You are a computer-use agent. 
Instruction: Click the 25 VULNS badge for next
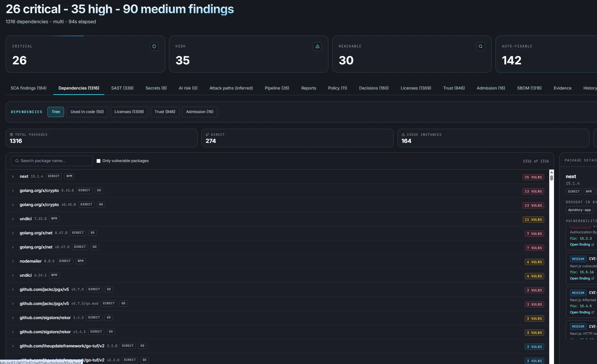coord(533,177)
